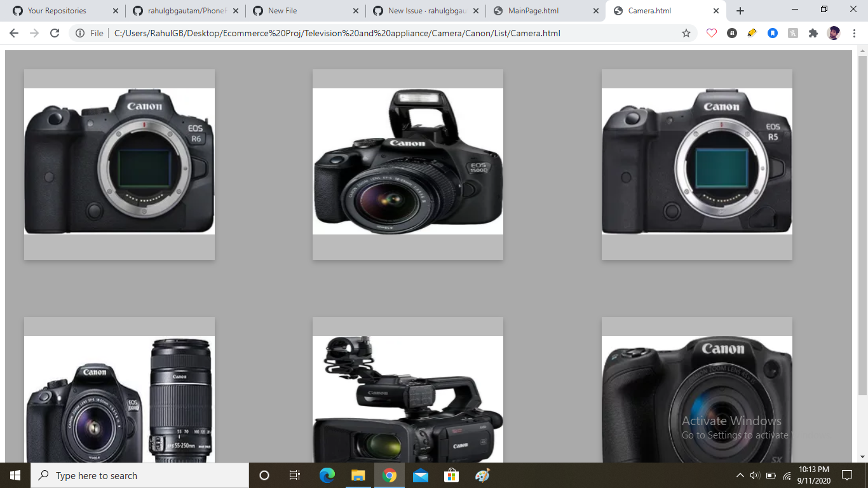
Task: Click the Chrome icon on the taskbar
Action: click(390, 475)
